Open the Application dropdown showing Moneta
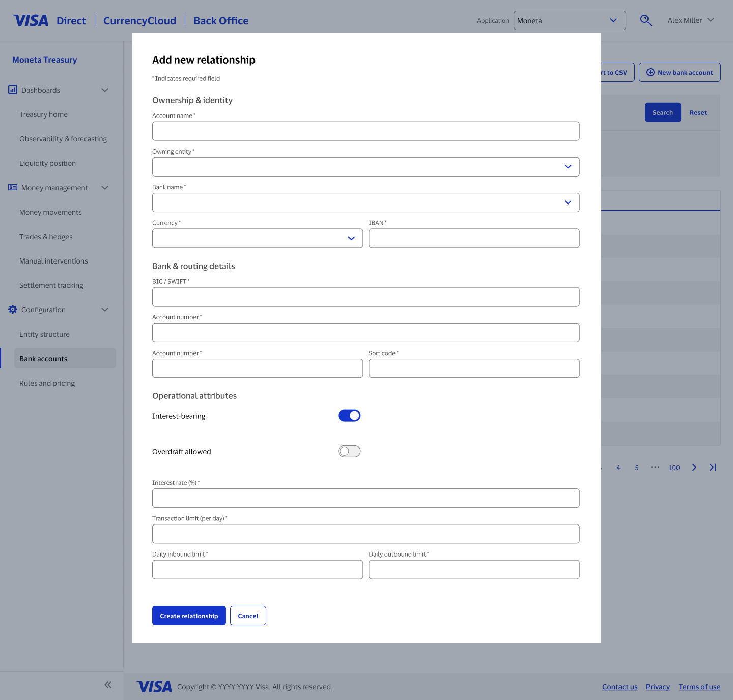Screen dimensions: 733x700 [570, 20]
